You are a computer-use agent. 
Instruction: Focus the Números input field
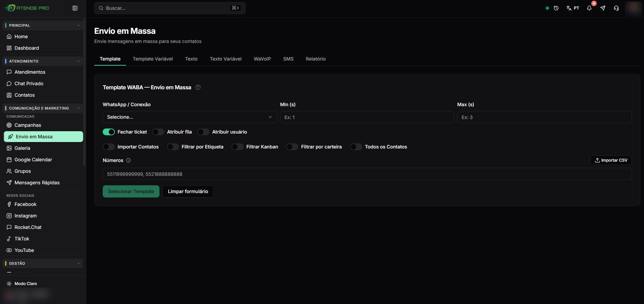point(367,174)
